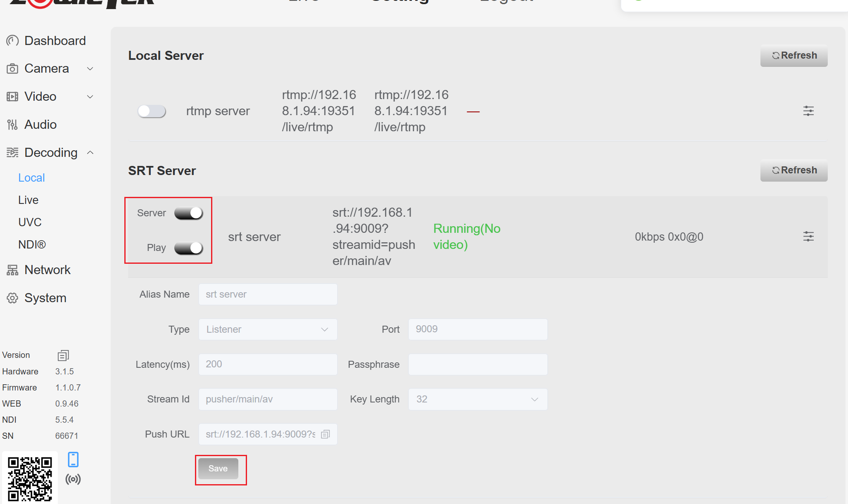Turn off the SRT Server toggle
Image resolution: width=848 pixels, height=504 pixels.
(189, 213)
